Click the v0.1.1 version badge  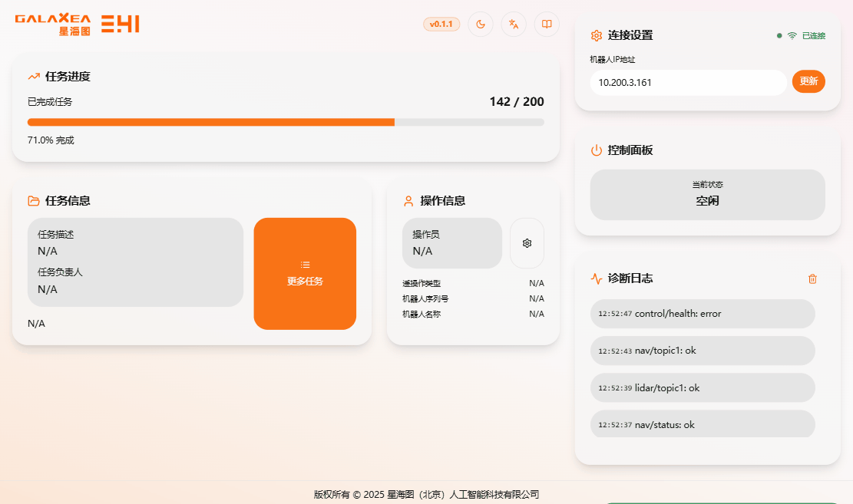(441, 24)
